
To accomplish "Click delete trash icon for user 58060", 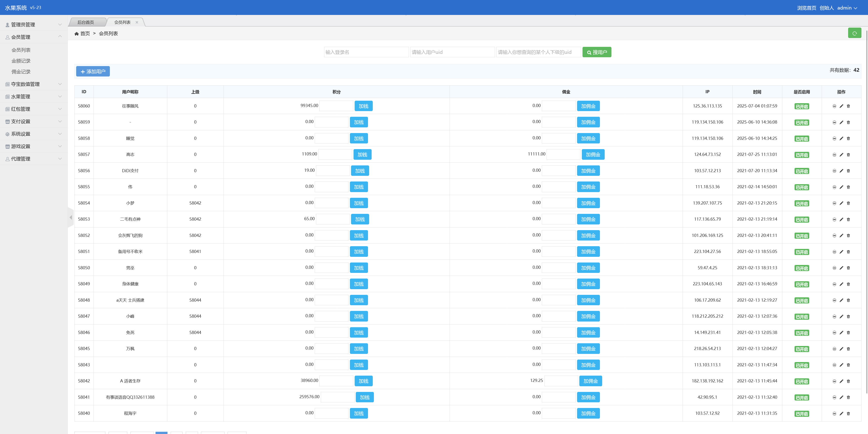I will (848, 106).
